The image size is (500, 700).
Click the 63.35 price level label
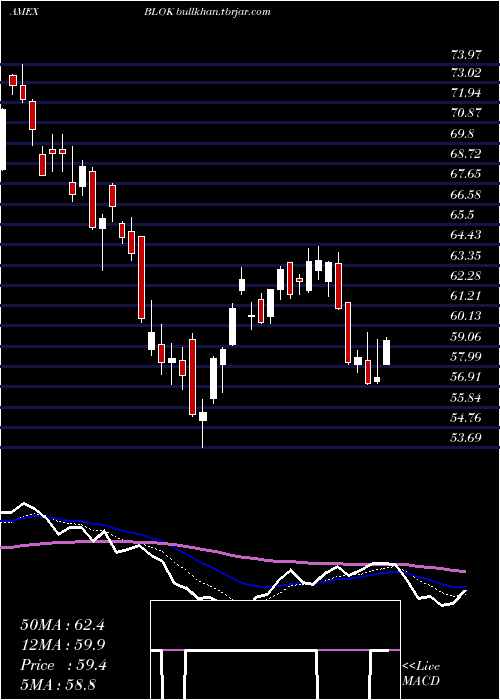tap(467, 256)
